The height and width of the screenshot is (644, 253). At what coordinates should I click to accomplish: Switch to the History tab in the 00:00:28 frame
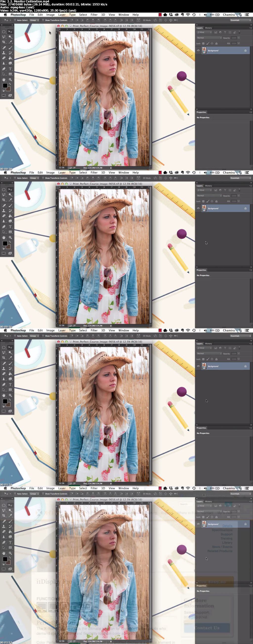pyautogui.click(x=209, y=28)
